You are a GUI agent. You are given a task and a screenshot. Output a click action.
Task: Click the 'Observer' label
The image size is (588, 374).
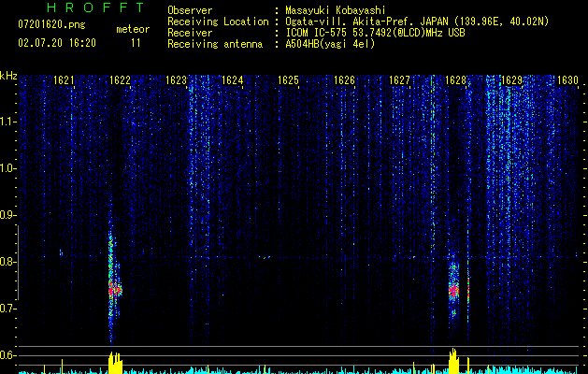(190, 10)
